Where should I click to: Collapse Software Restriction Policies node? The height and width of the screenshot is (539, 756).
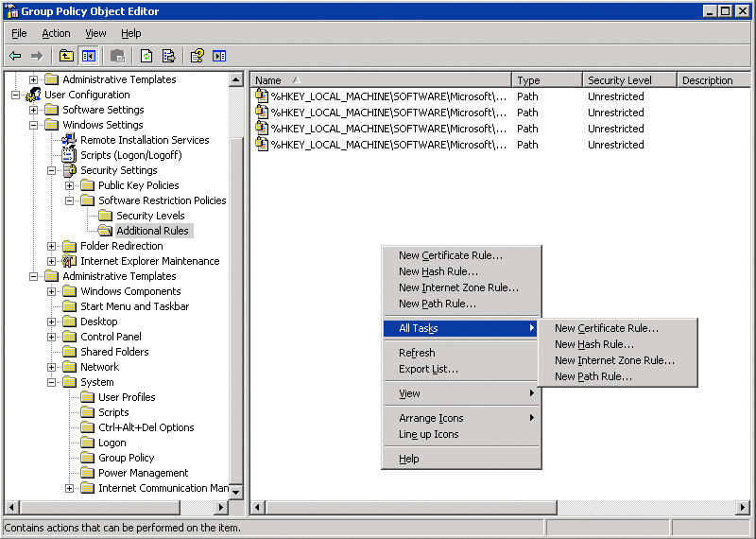[x=69, y=200]
